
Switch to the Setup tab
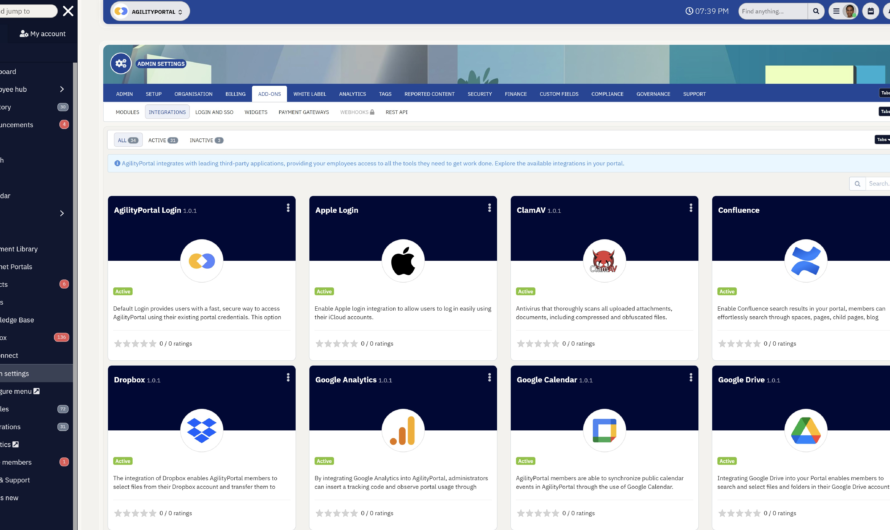coord(153,94)
